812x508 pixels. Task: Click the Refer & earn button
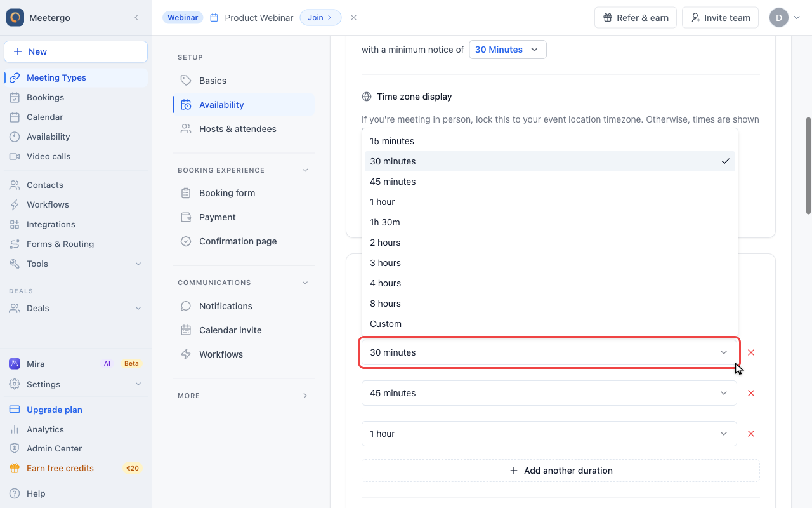[636, 18]
